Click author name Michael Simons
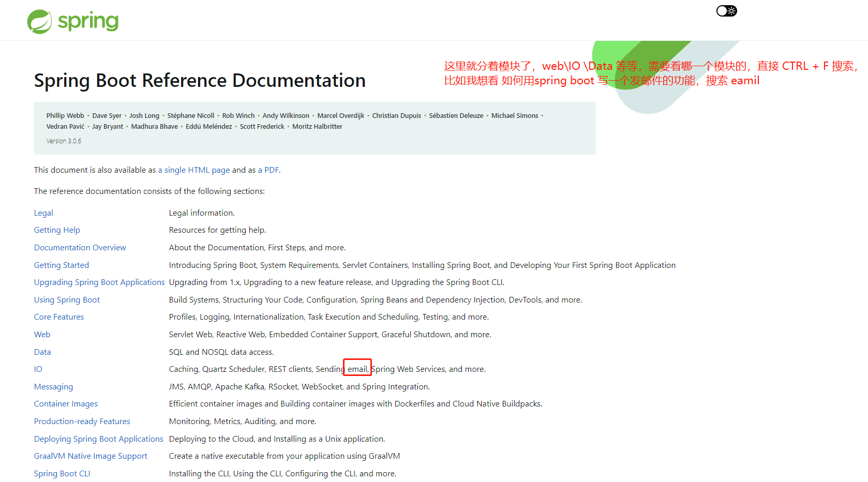This screenshot has width=868, height=482. click(x=515, y=116)
